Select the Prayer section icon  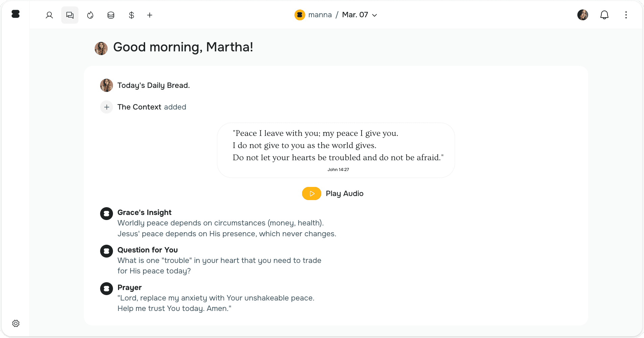pos(107,289)
